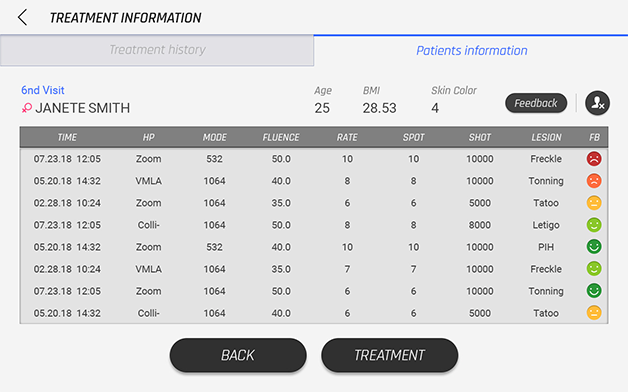This screenshot has width=628, height=392.
Task: Open the Patients information tab
Action: pyautogui.click(x=471, y=50)
